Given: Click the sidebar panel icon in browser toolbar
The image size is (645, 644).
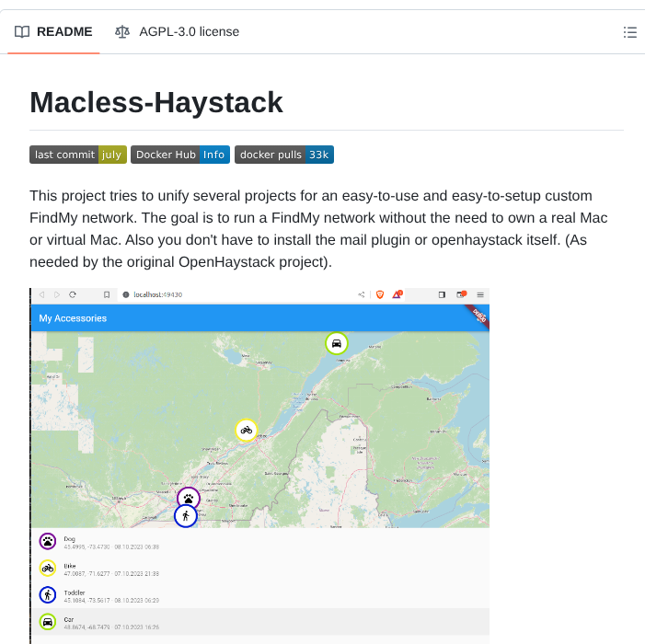Looking at the screenshot, I should [x=442, y=294].
